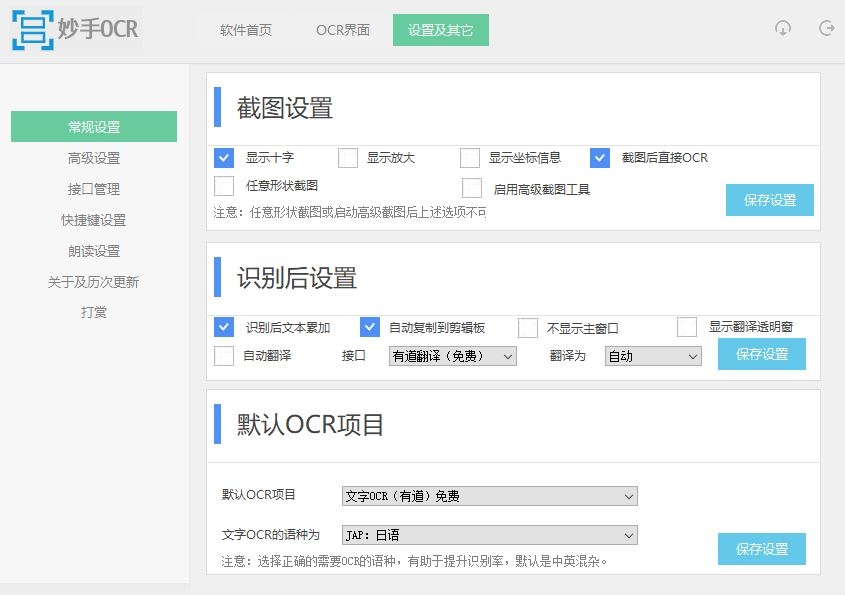Viewport: 845px width, 595px height.
Task: Uncheck the 显示十字 checkbox
Action: click(224, 158)
